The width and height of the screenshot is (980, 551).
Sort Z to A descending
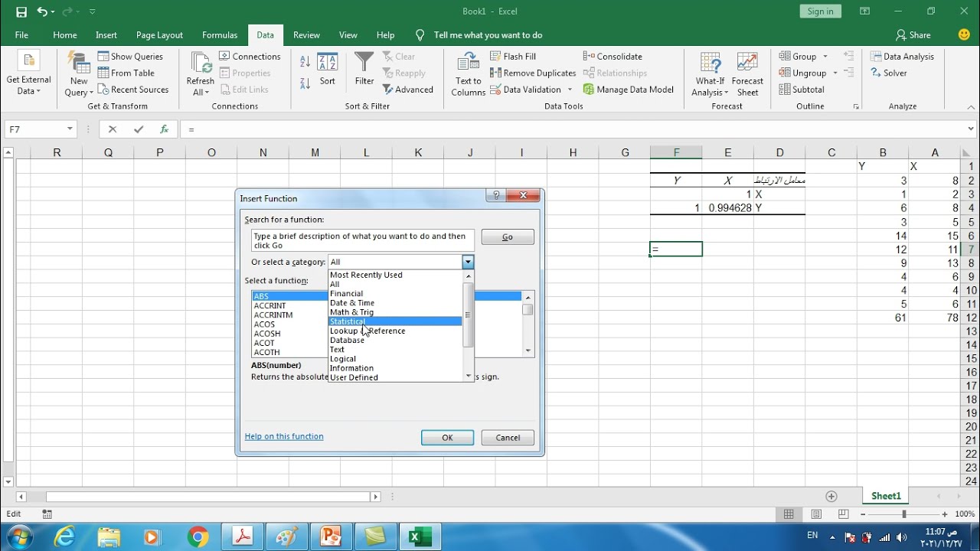point(305,83)
